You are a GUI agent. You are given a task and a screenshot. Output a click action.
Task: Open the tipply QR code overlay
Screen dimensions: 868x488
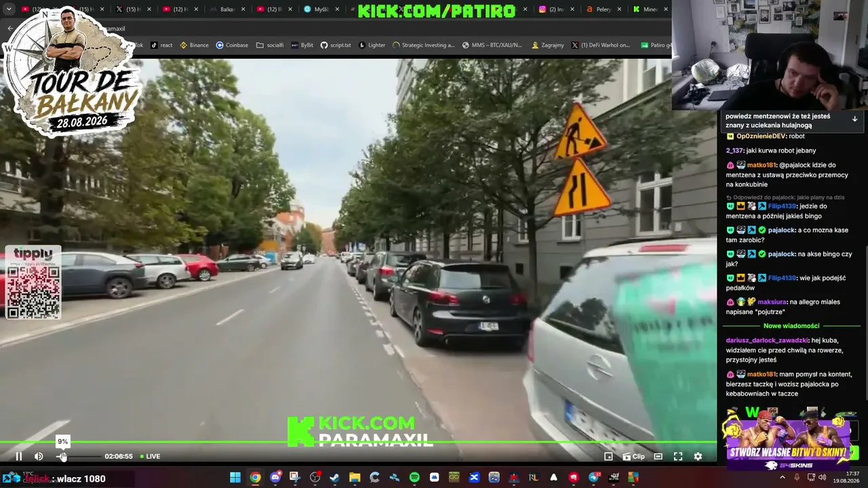33,282
